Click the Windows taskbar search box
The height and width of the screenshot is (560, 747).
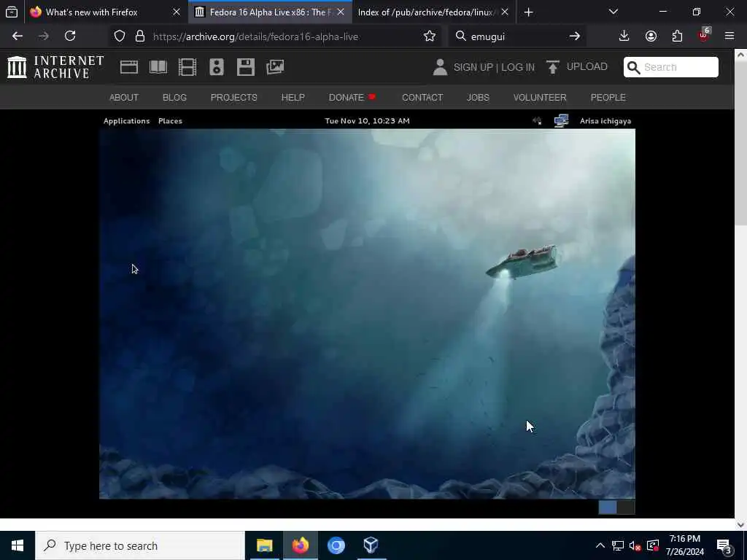pyautogui.click(x=139, y=545)
